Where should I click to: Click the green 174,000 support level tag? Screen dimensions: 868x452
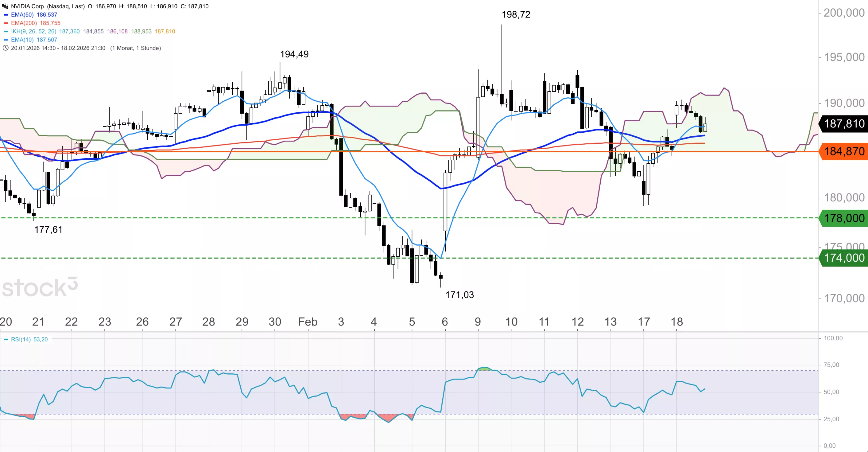844,258
